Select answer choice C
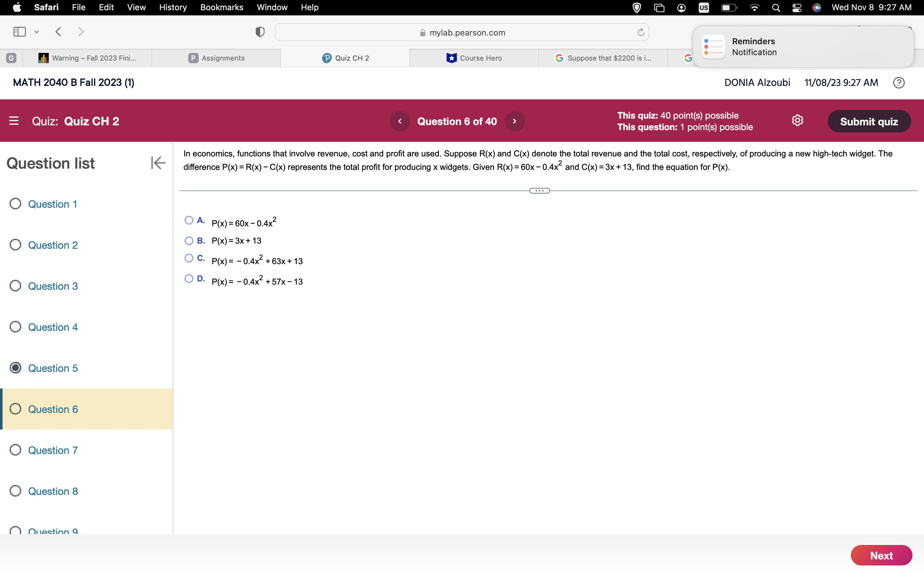The width and height of the screenshot is (924, 577). coord(189,258)
